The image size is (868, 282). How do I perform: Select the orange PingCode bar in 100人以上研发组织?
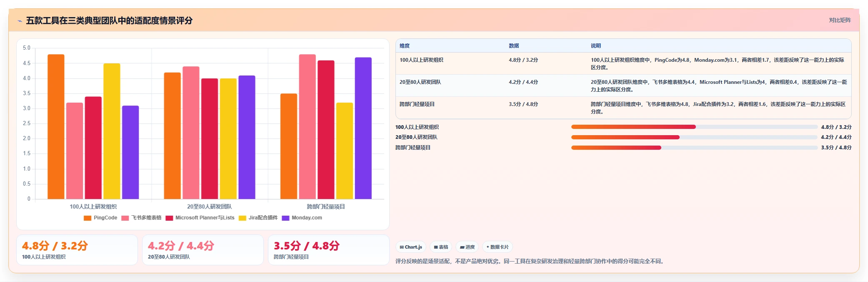(56, 127)
